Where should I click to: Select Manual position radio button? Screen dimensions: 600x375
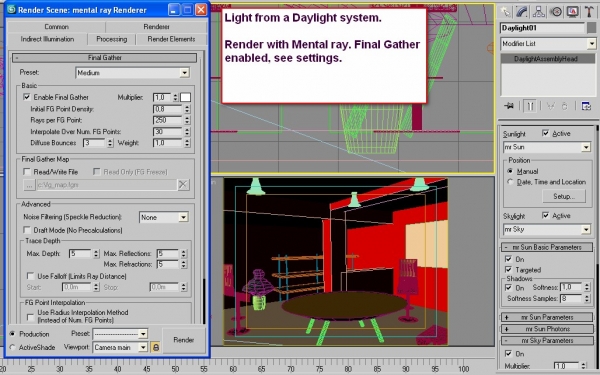click(x=510, y=171)
